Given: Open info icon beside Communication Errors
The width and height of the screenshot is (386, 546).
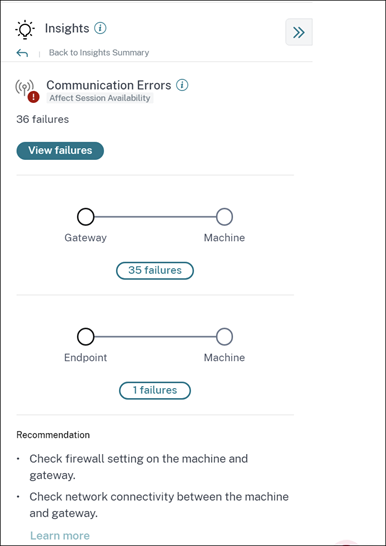Looking at the screenshot, I should point(182,85).
